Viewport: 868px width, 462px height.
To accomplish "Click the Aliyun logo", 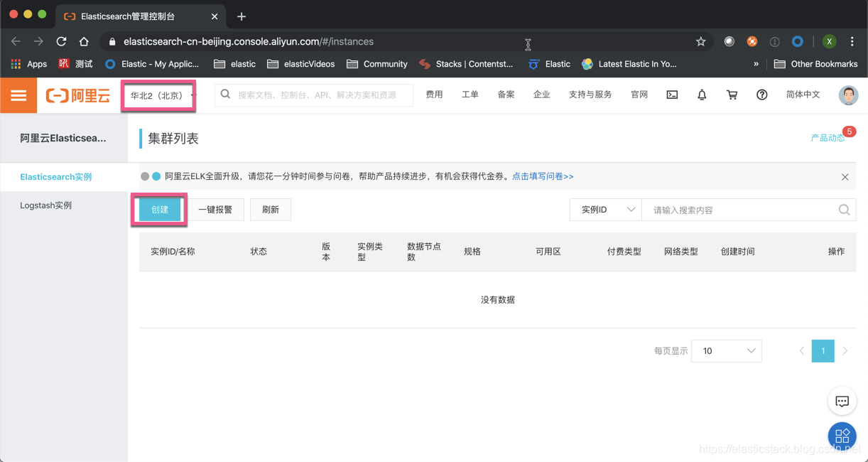I will (x=78, y=95).
